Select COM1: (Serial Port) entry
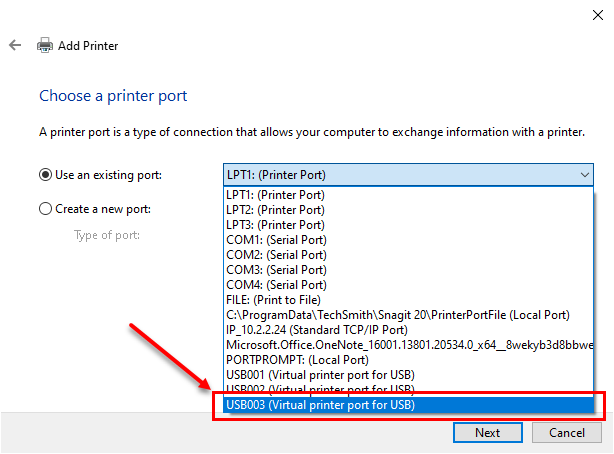 tap(408, 240)
